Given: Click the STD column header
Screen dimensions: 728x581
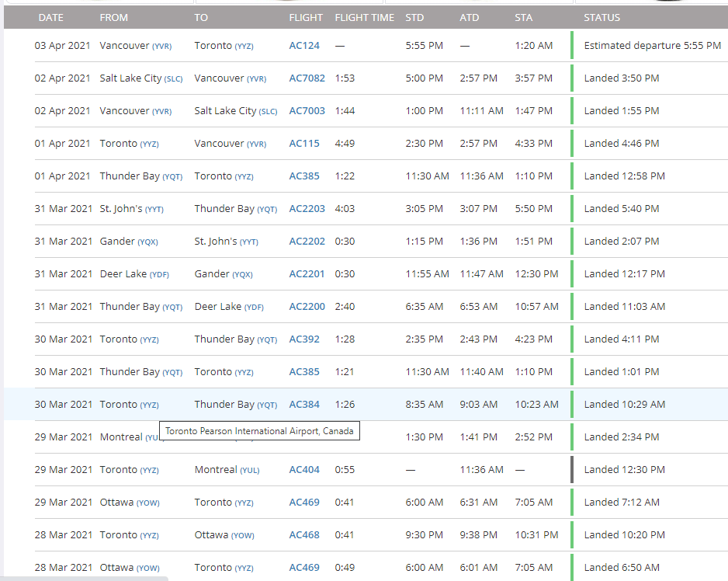Looking at the screenshot, I should pyautogui.click(x=414, y=17).
